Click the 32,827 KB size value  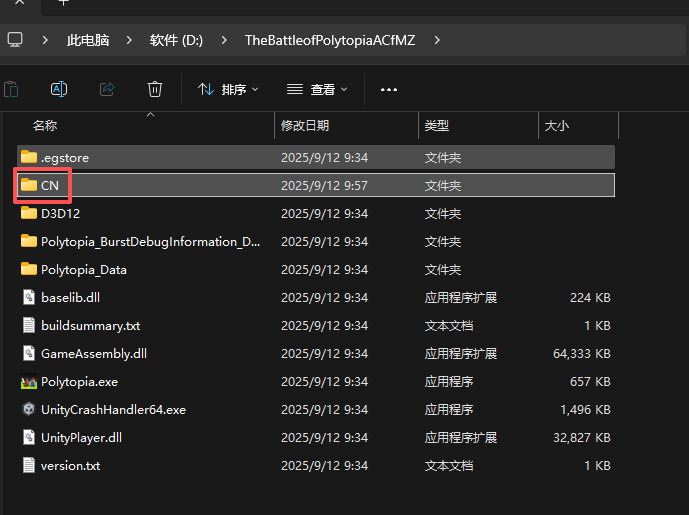582,438
